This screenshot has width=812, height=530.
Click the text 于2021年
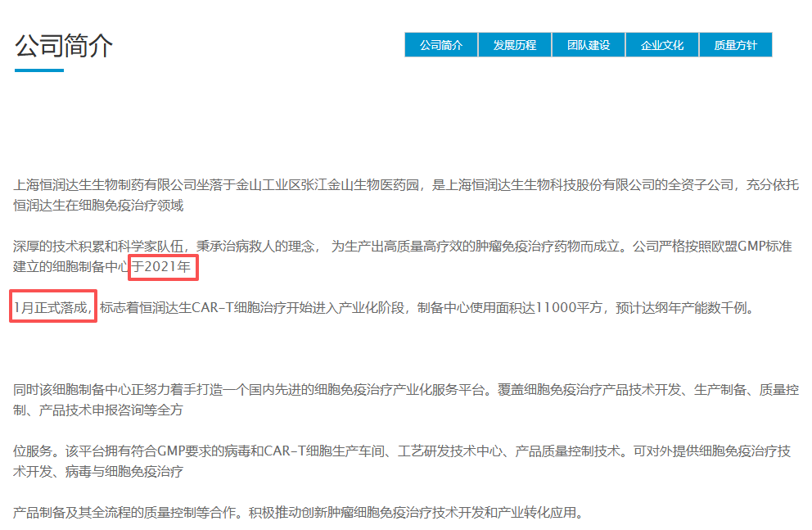[161, 267]
